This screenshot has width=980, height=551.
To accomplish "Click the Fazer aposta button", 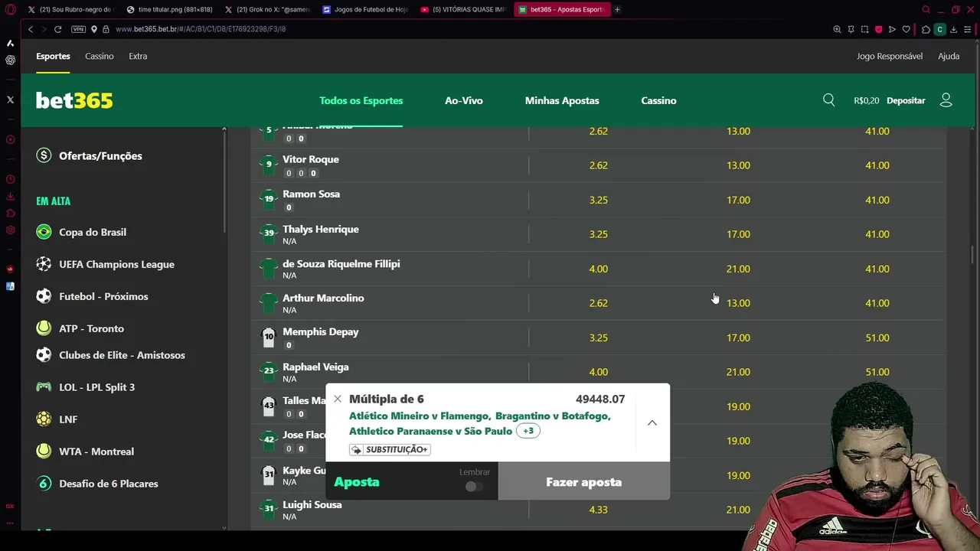I will point(583,482).
